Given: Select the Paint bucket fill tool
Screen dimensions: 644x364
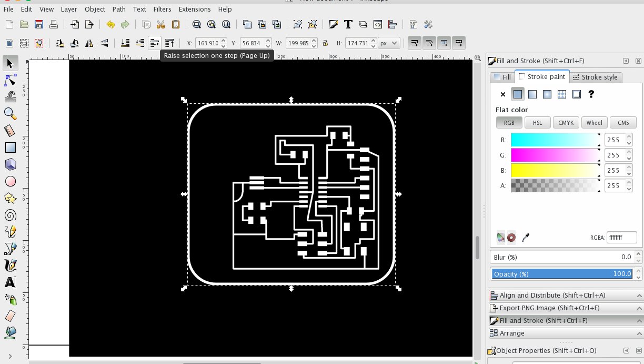Looking at the screenshot, I should [x=10, y=333].
